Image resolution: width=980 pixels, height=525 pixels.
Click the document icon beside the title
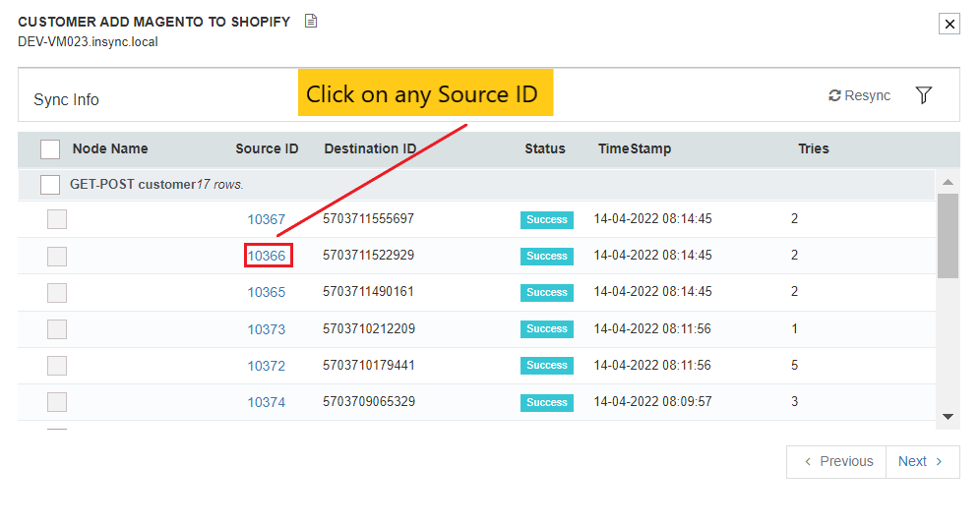coord(311,22)
